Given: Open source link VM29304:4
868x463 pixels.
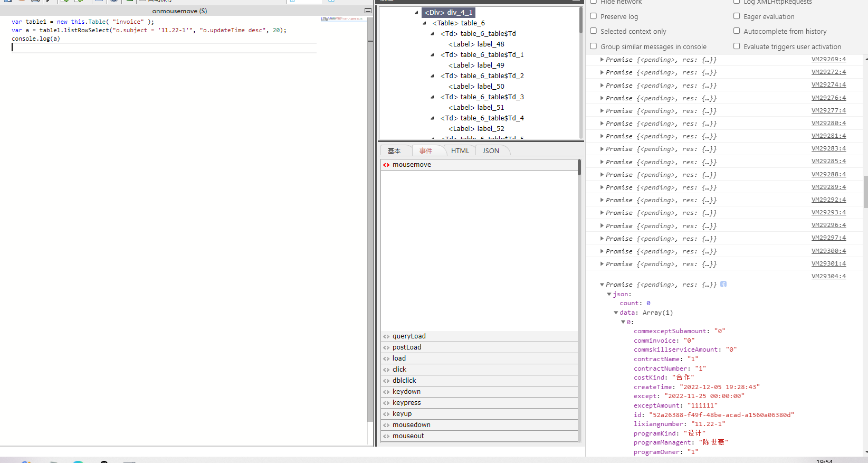Looking at the screenshot, I should coord(828,276).
